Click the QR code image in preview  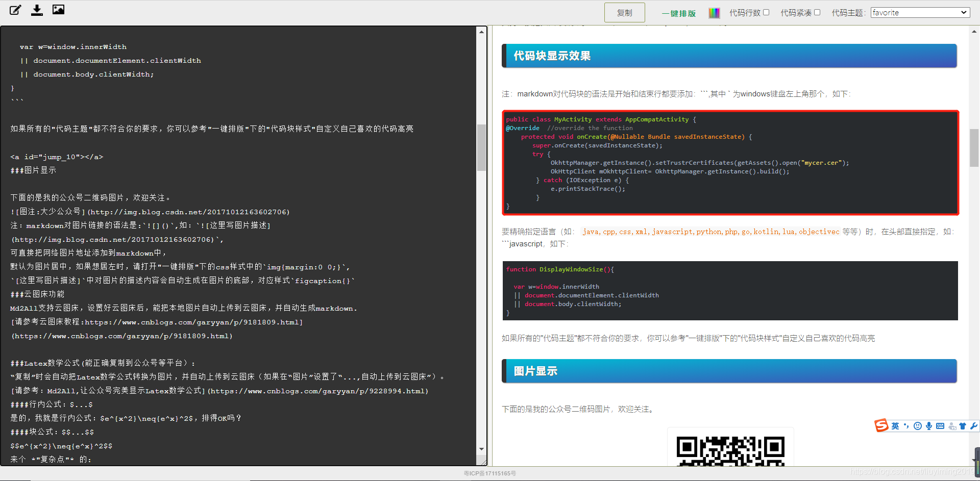click(730, 451)
